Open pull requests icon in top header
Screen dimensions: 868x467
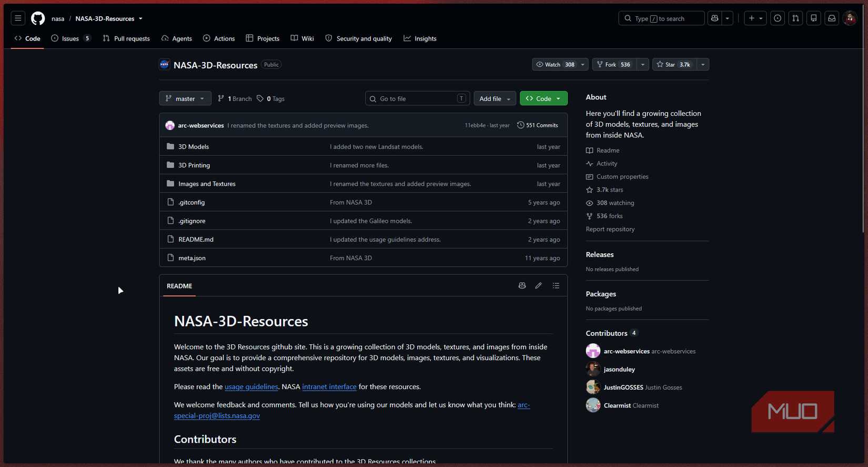click(x=795, y=18)
